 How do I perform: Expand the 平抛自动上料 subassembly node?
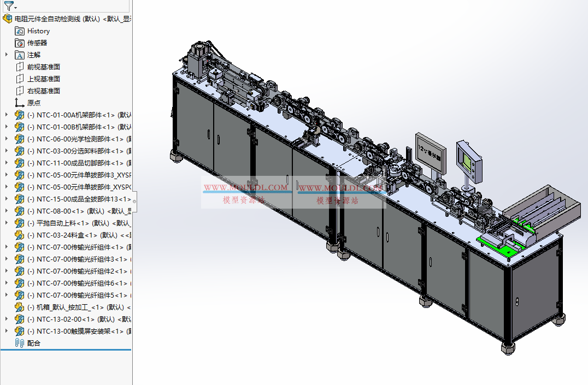5,223
